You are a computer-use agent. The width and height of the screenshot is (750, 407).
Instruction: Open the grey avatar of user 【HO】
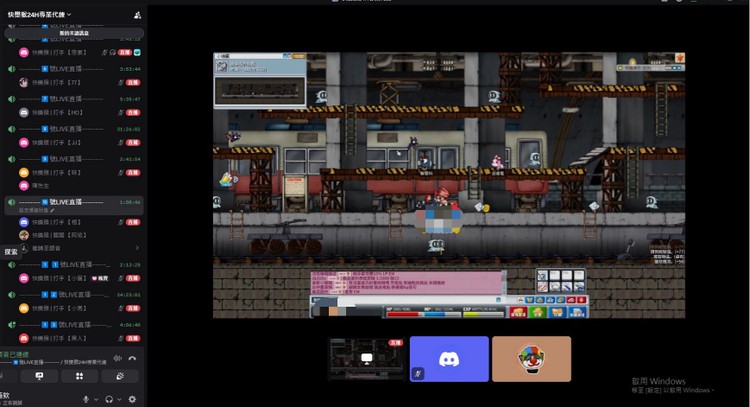click(23, 113)
